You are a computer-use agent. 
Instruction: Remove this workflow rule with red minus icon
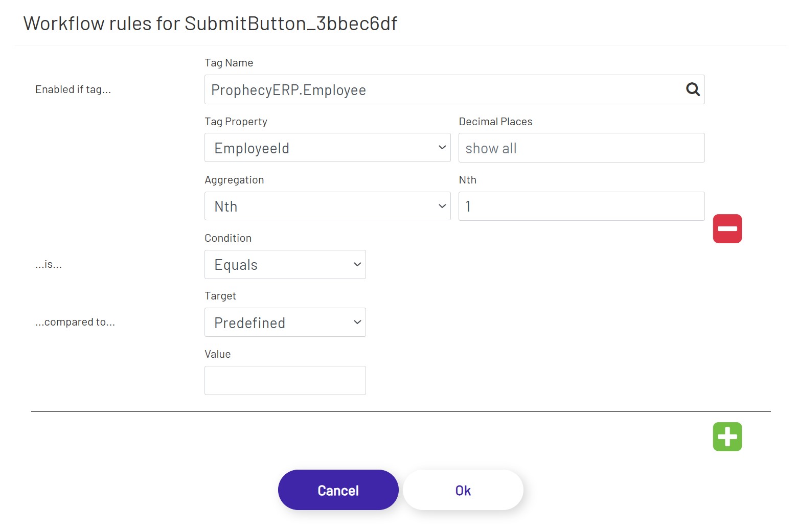(727, 228)
